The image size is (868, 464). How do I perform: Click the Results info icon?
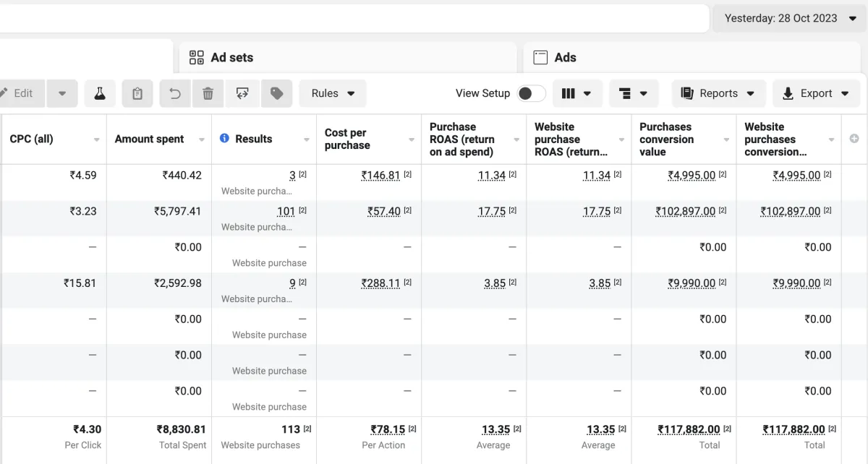pyautogui.click(x=224, y=138)
